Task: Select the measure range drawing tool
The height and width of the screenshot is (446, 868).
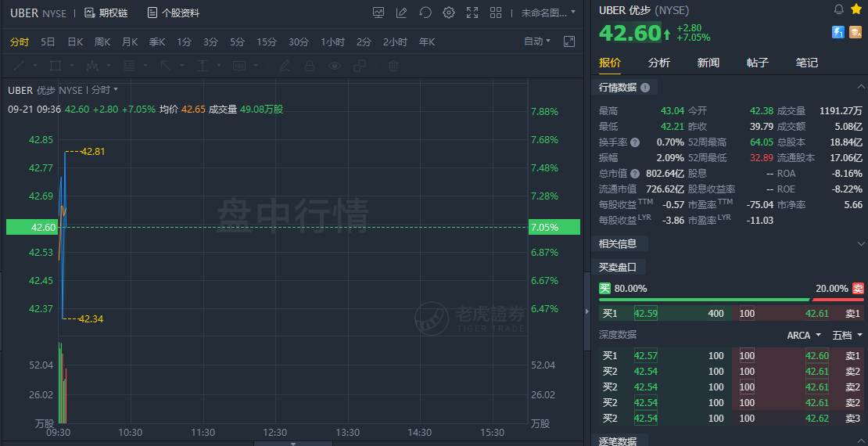Action: (203, 66)
